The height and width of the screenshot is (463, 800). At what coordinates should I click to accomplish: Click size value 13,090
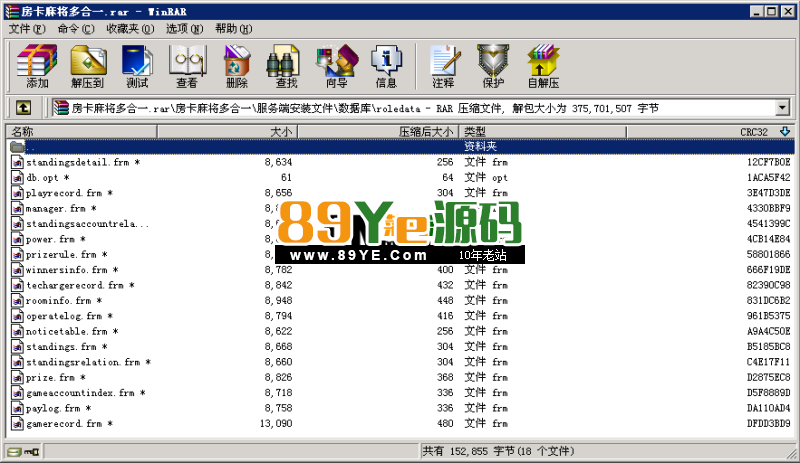click(x=276, y=424)
